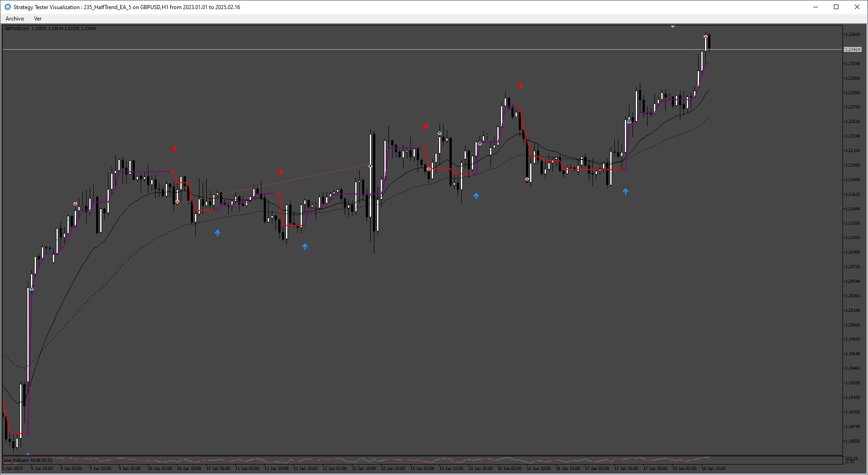868x475 pixels.
Task: Click the 16 Jan 10:00 time axis label
Action: [x=539, y=468]
